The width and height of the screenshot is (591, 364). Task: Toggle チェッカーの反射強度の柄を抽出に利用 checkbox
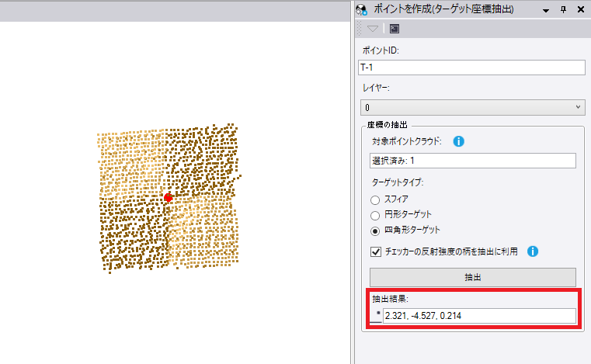376,251
